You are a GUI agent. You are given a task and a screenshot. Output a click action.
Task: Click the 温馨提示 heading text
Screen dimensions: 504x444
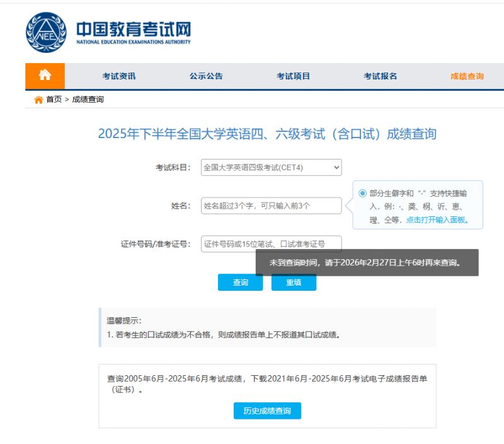[124, 320]
